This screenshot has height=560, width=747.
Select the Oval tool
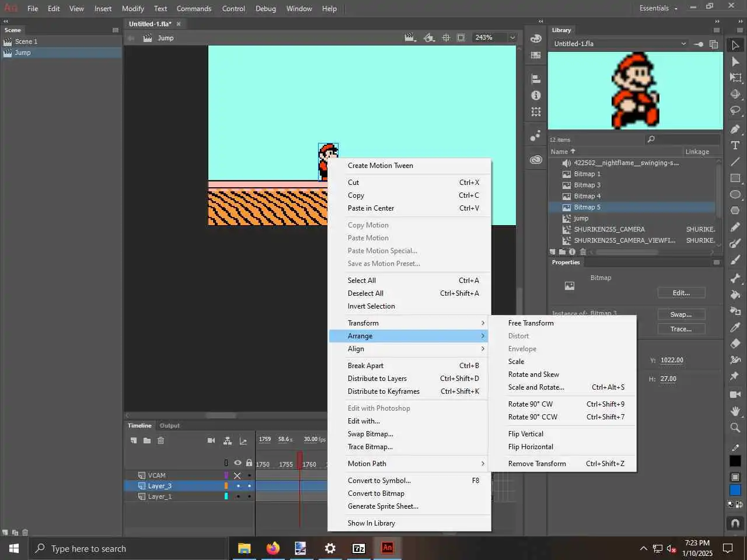click(735, 194)
